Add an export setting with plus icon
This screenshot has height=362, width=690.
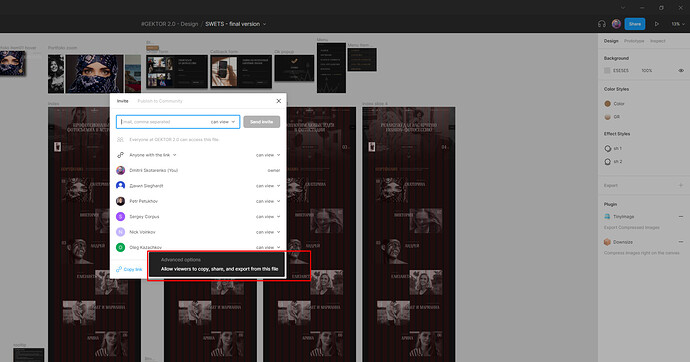681,185
